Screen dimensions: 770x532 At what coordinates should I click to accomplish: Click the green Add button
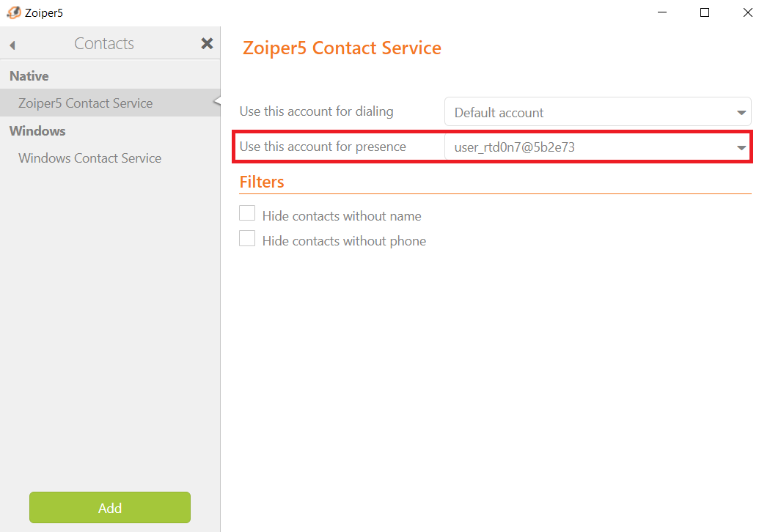pyautogui.click(x=110, y=508)
